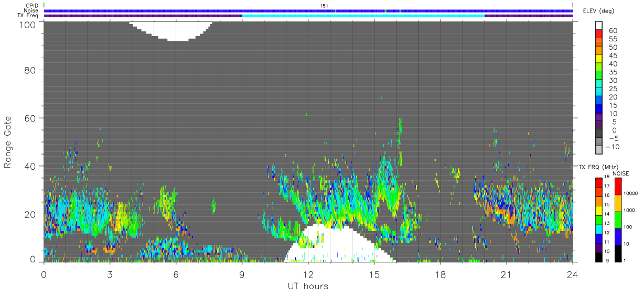Viewport: 644px width, 297px height.
Task: Click the '80' tick label on Range Gate axis
Action: click(x=29, y=70)
